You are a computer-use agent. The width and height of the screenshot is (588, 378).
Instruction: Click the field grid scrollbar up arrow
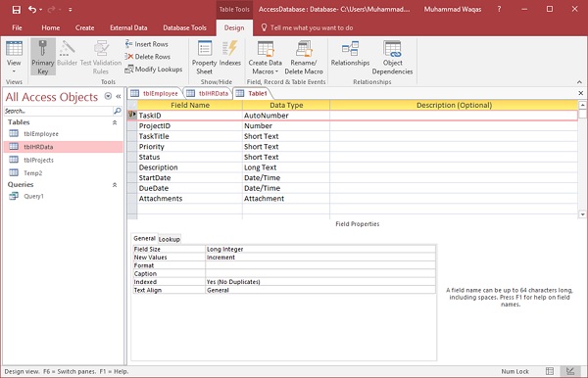(x=582, y=105)
